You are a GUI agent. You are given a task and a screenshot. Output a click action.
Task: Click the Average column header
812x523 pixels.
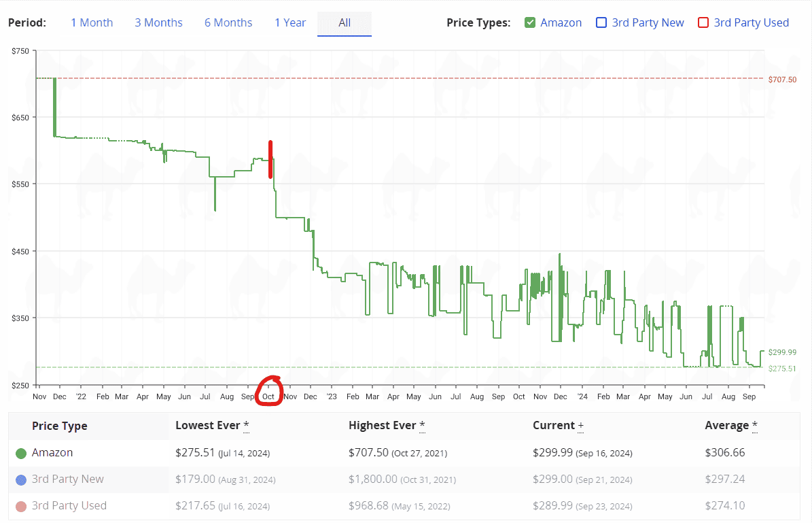(726, 426)
